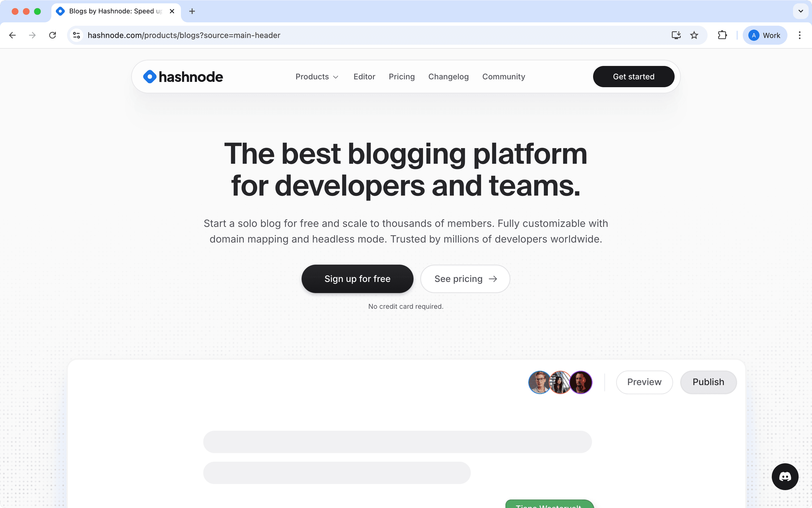Click the first collaborator avatar with glasses

539,382
